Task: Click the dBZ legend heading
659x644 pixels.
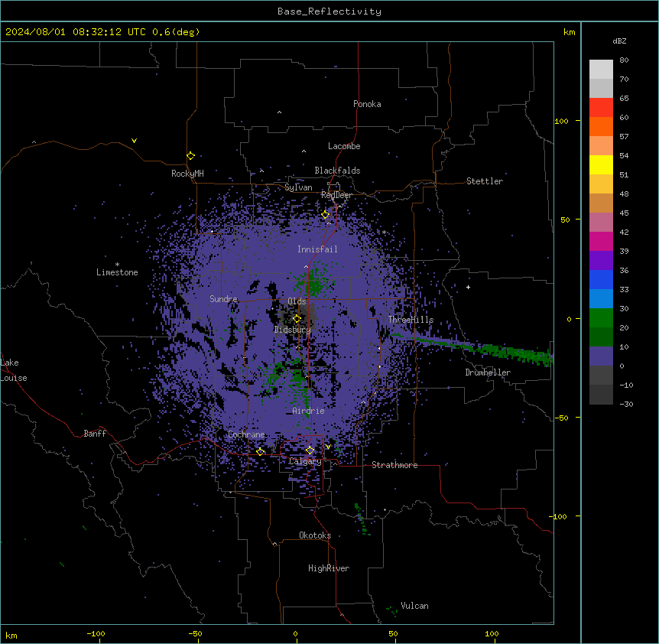Action: point(619,41)
